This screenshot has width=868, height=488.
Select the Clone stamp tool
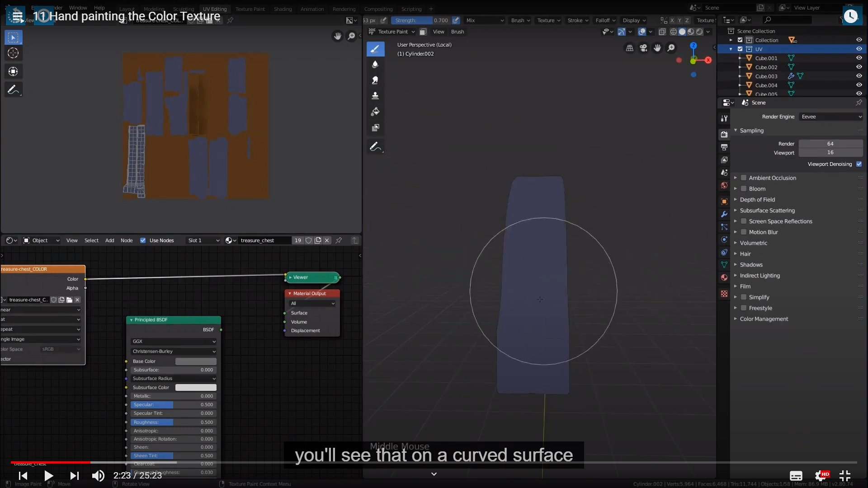[x=375, y=96]
